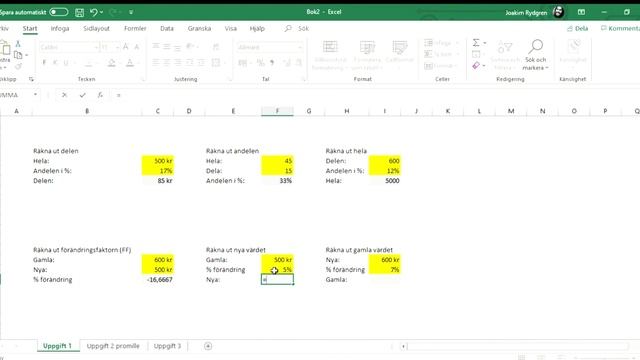640x360 pixels.
Task: Increase font size with large A
Action: click(126, 47)
